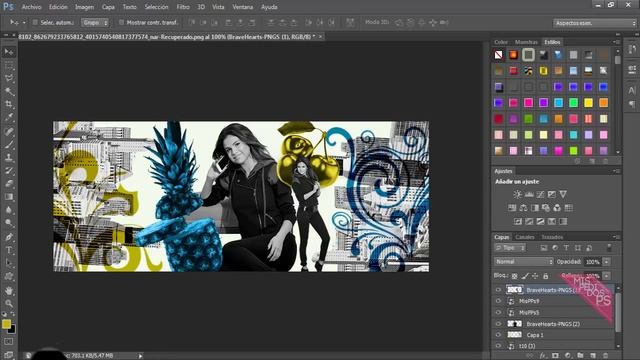Open the Opacidad slider arrow
This screenshot has width=640, height=360.
pos(607,262)
